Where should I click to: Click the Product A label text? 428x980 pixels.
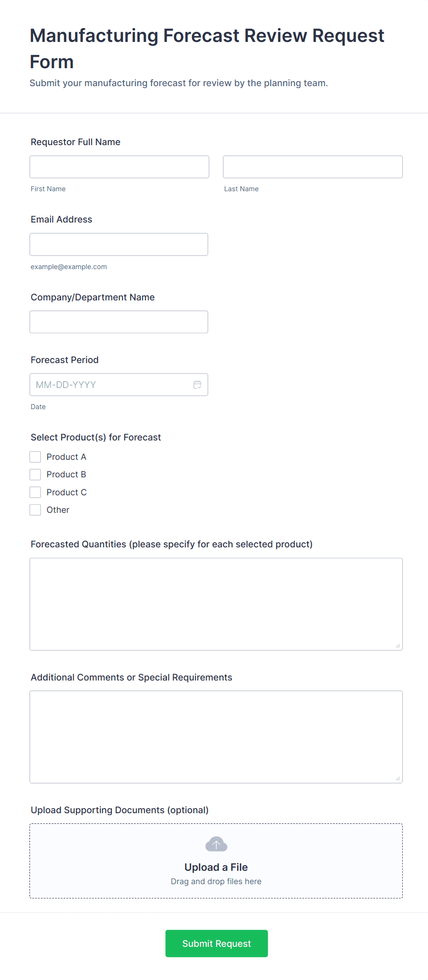[x=66, y=457]
